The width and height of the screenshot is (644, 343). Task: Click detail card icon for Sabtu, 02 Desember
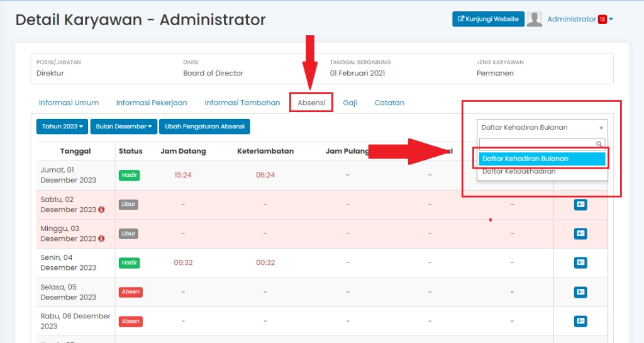click(x=580, y=205)
